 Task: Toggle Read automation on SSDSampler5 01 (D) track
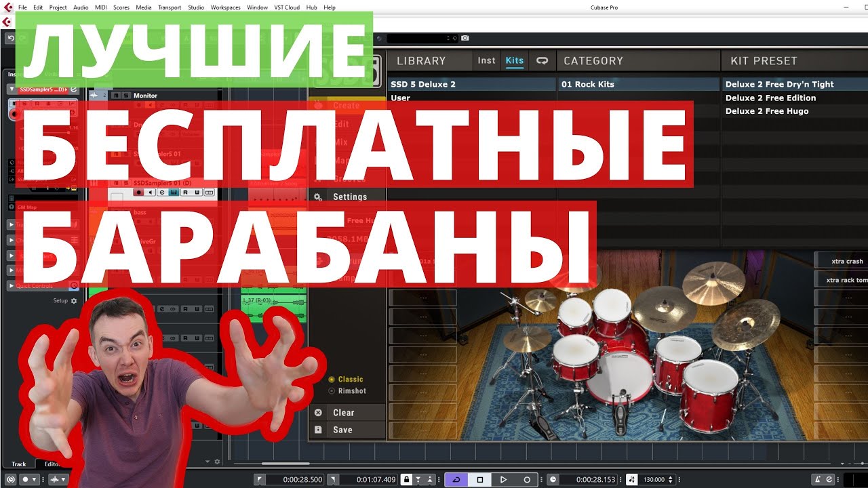tap(186, 192)
